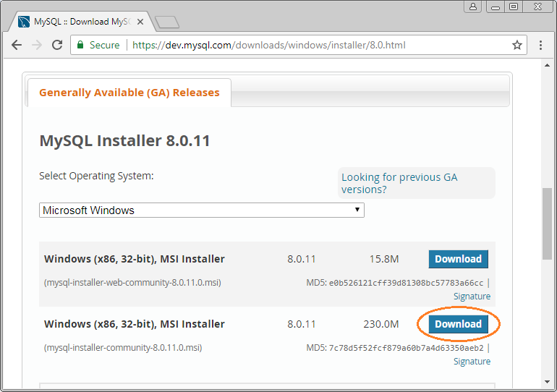Click the MySQL dolphin favicon on tab
This screenshot has width=557, height=392.
click(24, 22)
